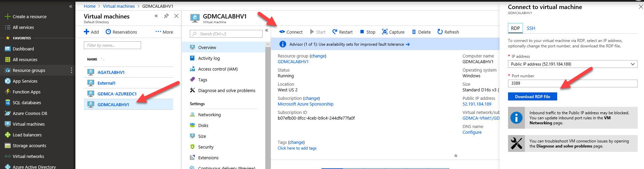Open SQL databases icon
The image size is (644, 169).
coord(7,102)
